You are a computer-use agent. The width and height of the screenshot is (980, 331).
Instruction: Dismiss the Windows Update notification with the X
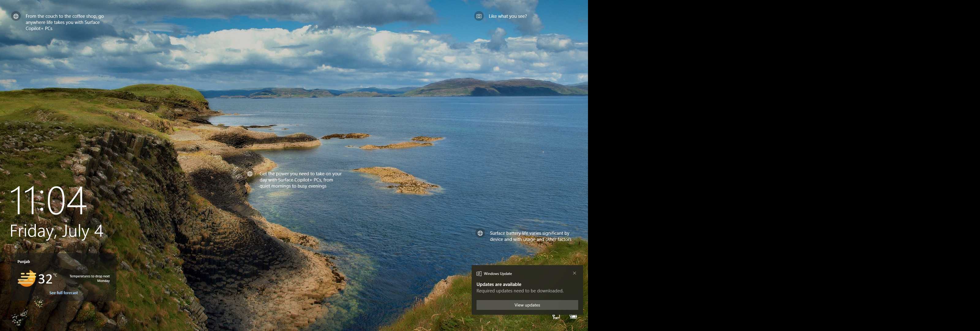(575, 273)
